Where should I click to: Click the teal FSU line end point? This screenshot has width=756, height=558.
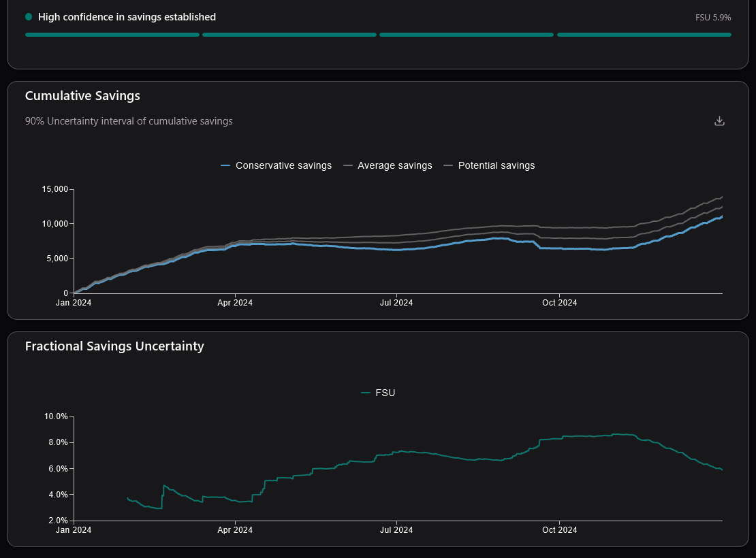(x=722, y=470)
